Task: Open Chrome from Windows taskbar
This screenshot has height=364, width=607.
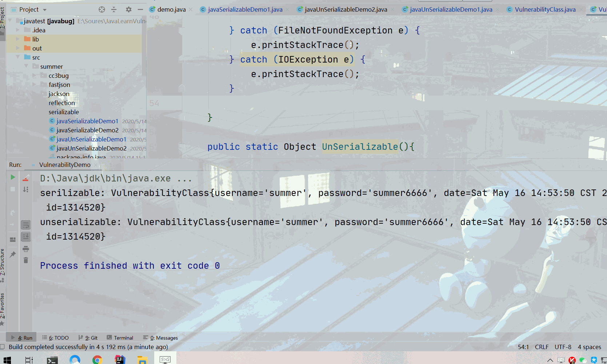Action: (x=97, y=360)
